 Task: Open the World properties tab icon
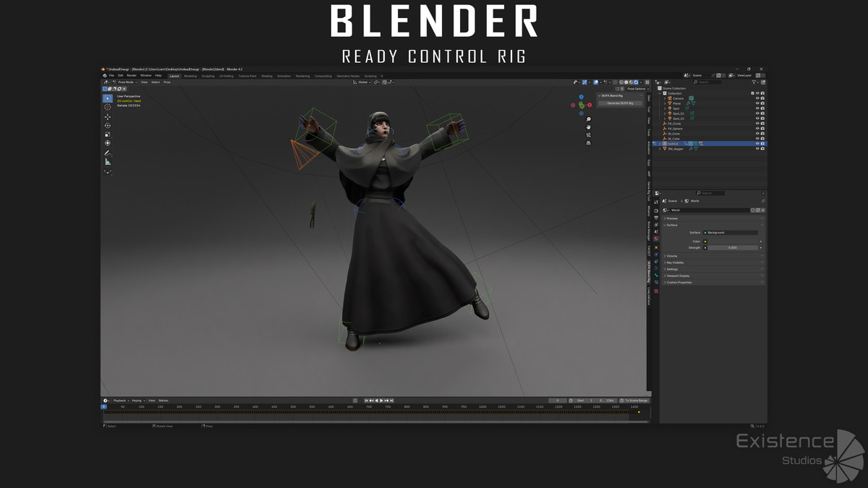[x=656, y=239]
